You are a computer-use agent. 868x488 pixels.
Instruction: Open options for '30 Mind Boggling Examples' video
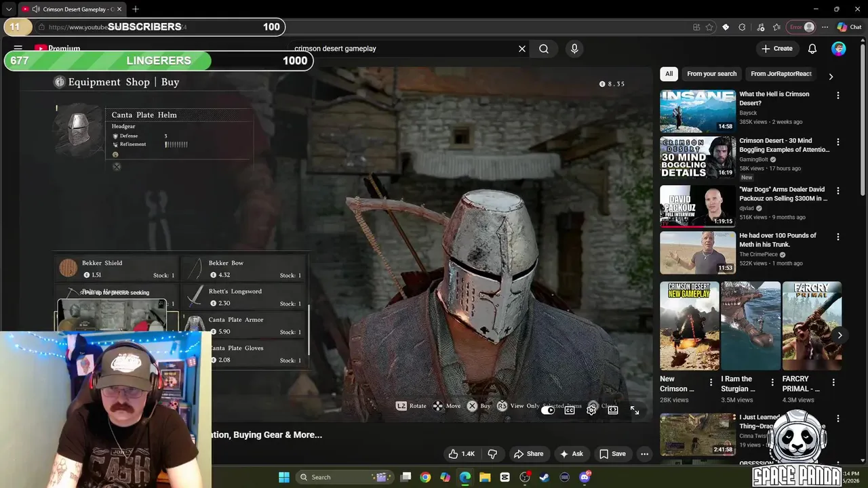pyautogui.click(x=838, y=142)
